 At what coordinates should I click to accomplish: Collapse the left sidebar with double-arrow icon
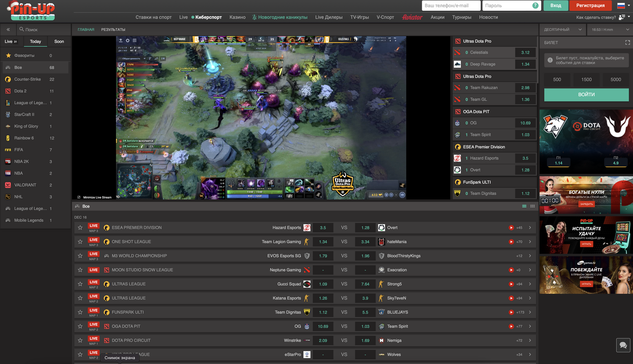pos(8,30)
